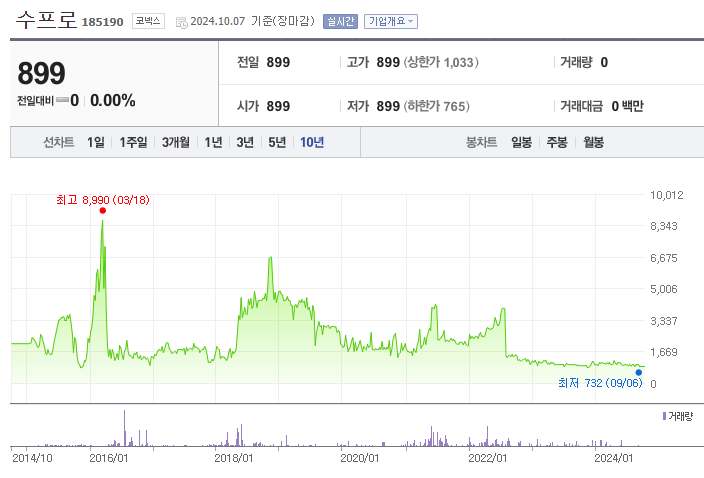Click the stock code 185190
This screenshot has width=704, height=478.
[102, 22]
